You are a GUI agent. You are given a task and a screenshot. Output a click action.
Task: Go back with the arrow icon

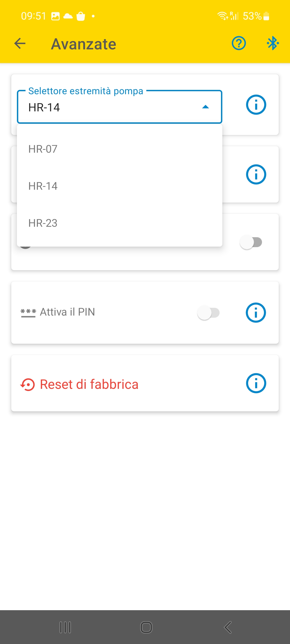click(20, 43)
